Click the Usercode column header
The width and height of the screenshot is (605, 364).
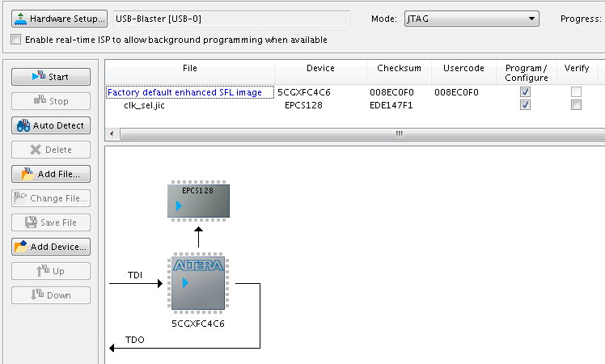pyautogui.click(x=463, y=73)
